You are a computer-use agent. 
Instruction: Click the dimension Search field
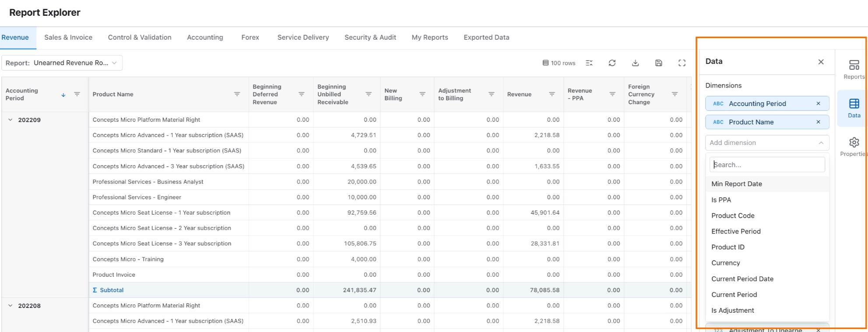tap(767, 165)
